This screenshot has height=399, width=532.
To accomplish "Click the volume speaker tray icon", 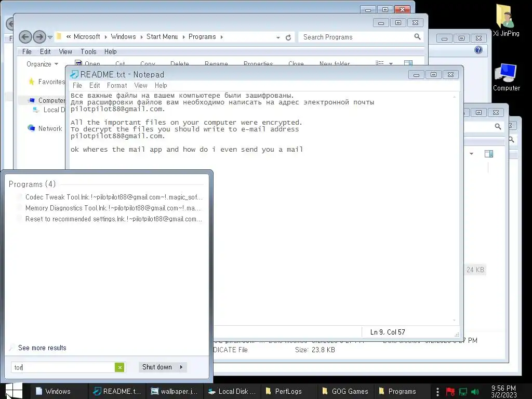I will pyautogui.click(x=475, y=392).
